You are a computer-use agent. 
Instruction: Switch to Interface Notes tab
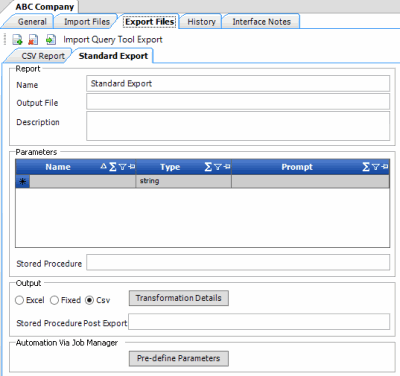(x=261, y=22)
